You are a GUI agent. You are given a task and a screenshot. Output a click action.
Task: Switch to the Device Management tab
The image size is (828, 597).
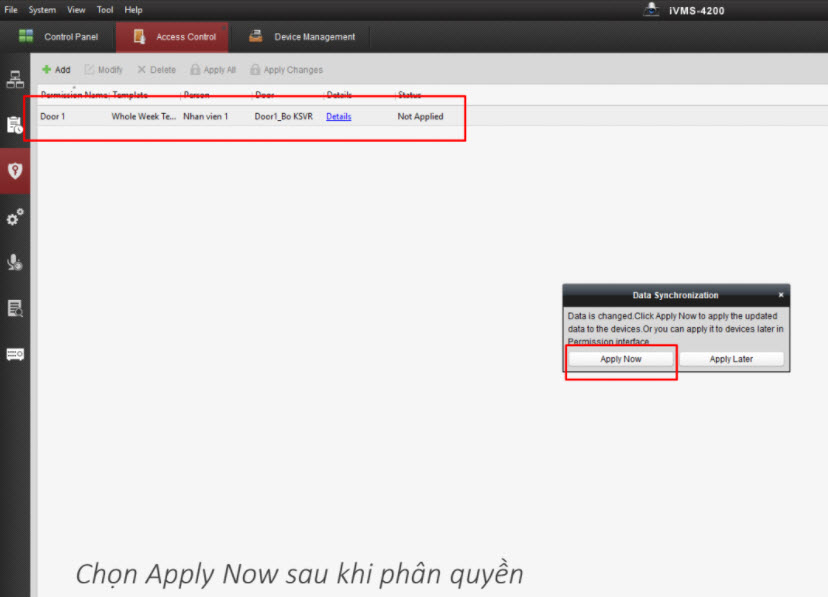click(x=302, y=37)
